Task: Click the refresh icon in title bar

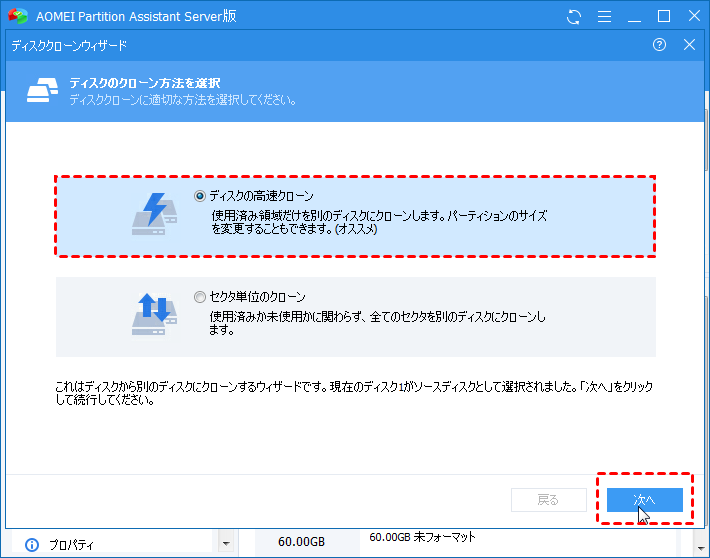Action: (x=573, y=17)
